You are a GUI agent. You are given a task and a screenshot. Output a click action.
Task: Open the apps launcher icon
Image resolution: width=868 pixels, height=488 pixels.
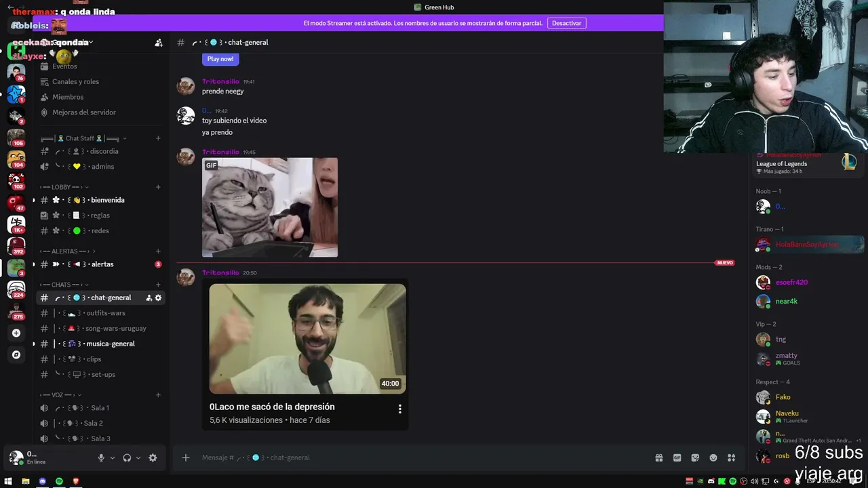click(x=731, y=457)
